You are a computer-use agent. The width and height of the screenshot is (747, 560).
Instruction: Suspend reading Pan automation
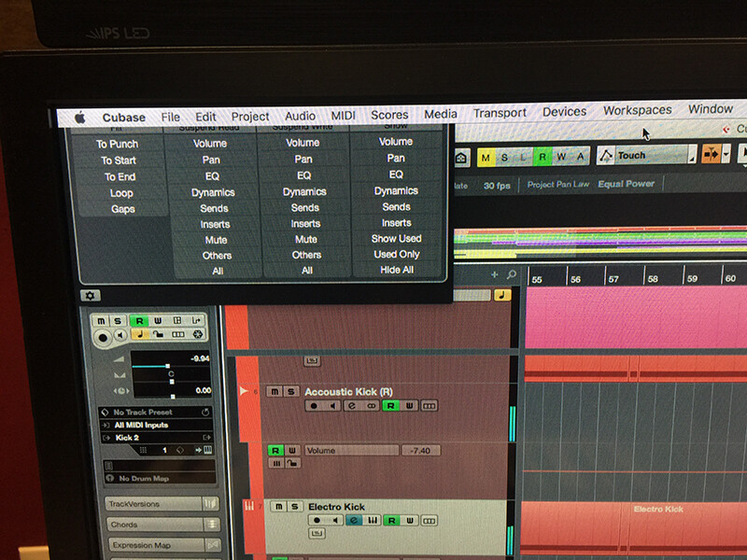click(x=211, y=160)
